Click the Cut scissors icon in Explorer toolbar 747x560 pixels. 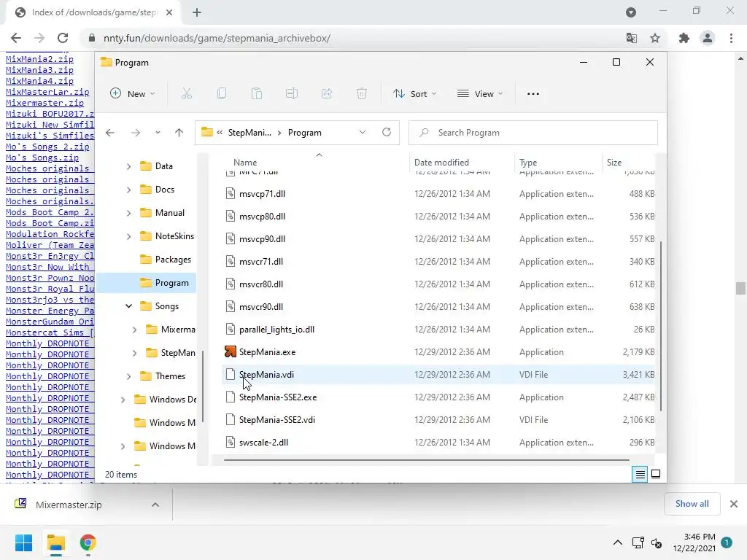point(186,94)
